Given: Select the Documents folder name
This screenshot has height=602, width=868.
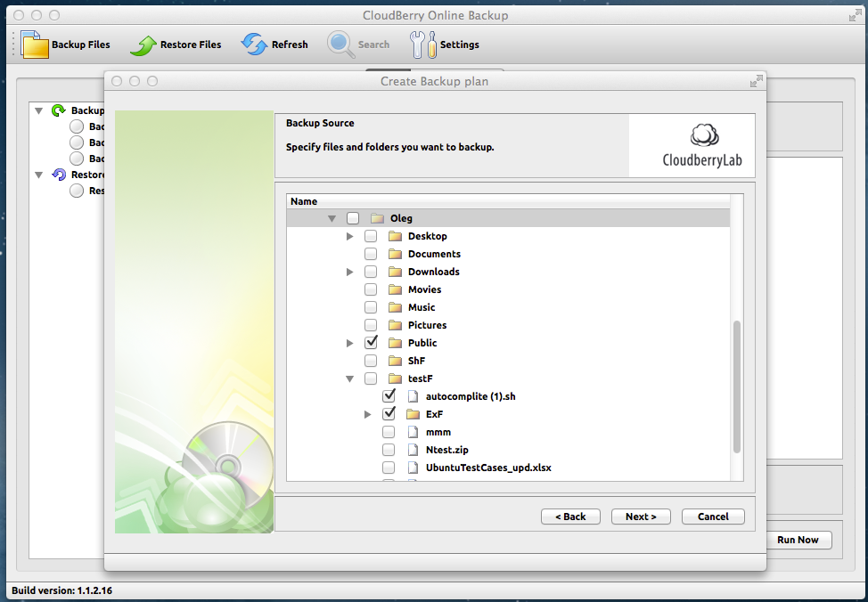Looking at the screenshot, I should 434,254.
